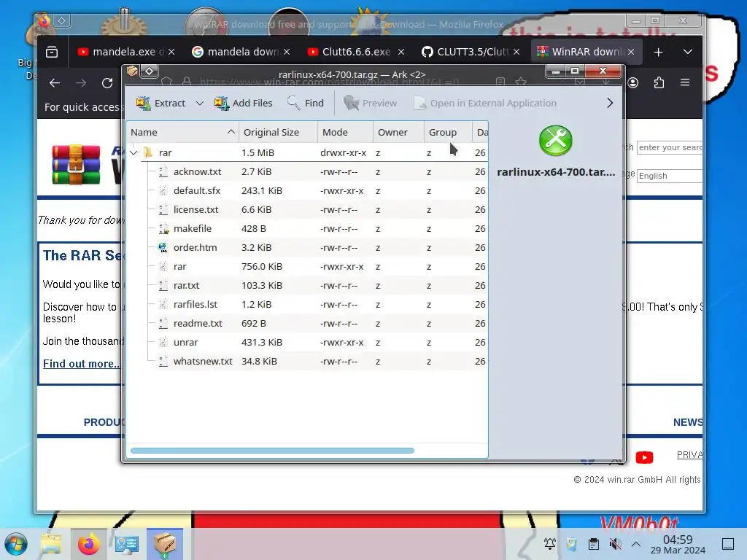Expand the hidden tray icons arrow
Viewport: 747px width, 560px height.
click(636, 543)
